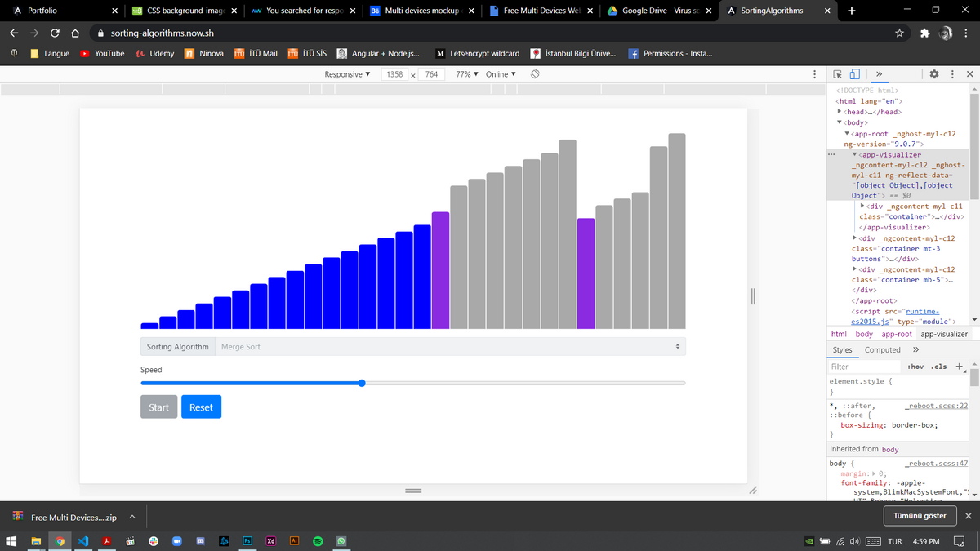This screenshot has height=551, width=980.
Task: Open the Sorting Algorithm dropdown showing Merge Sort
Action: [449, 347]
